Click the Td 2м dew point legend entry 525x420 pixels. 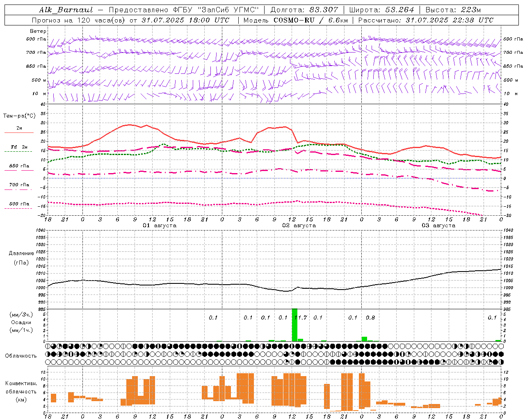click(x=19, y=149)
